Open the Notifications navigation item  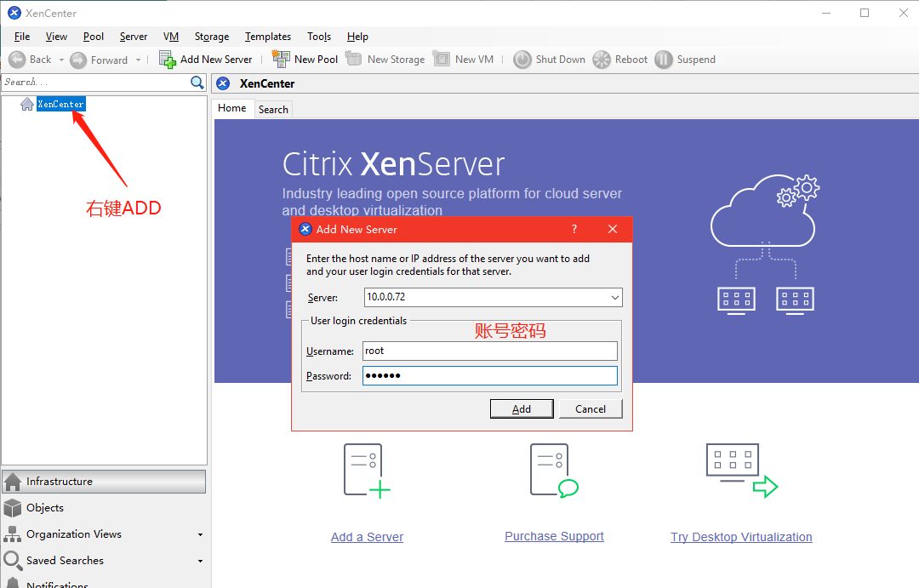tap(104, 583)
